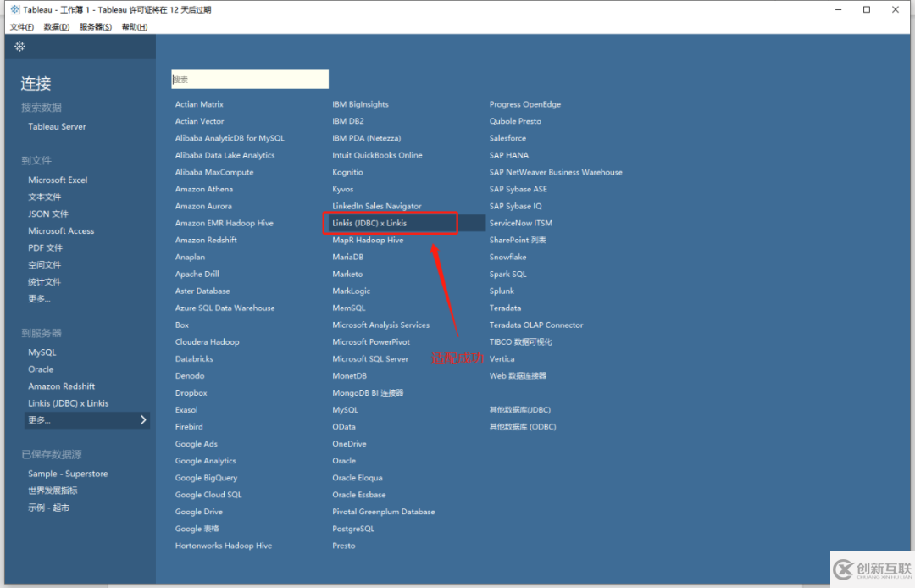This screenshot has height=588, width=915.
Task: Select Linkis (JDBC) x Linkis in connector list
Action: click(x=369, y=223)
